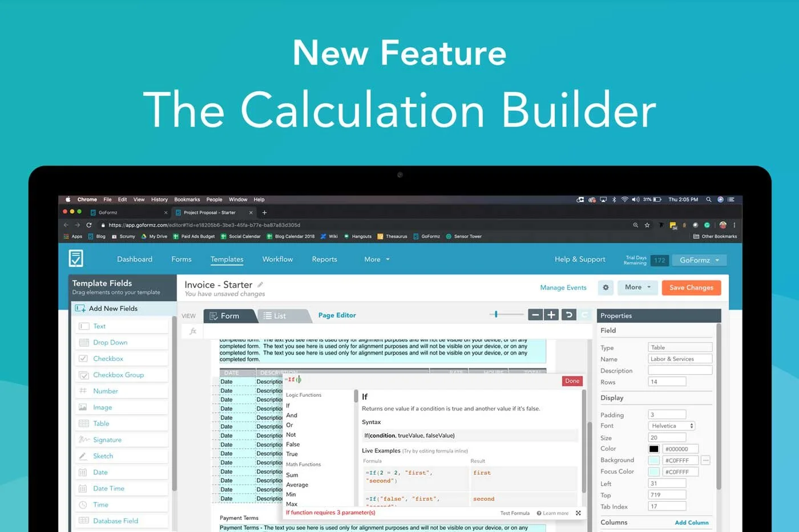The width and height of the screenshot is (799, 532).
Task: Select the And logic function
Action: point(292,415)
